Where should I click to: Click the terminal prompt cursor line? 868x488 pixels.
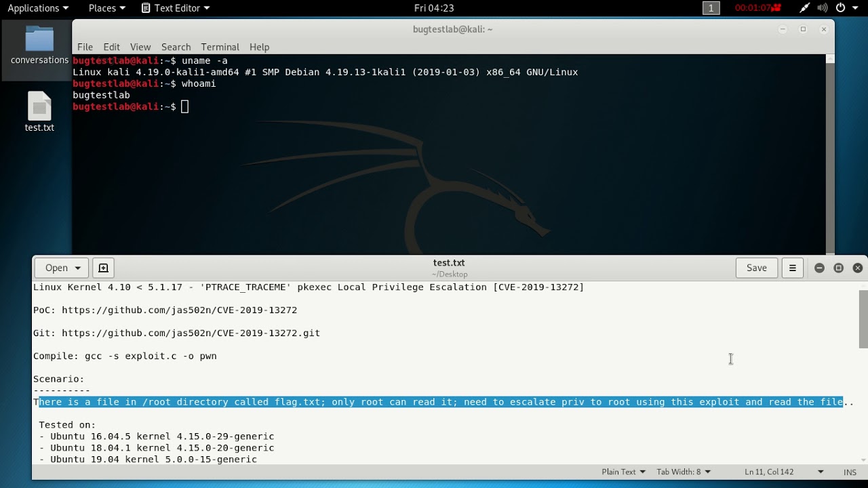(131, 106)
